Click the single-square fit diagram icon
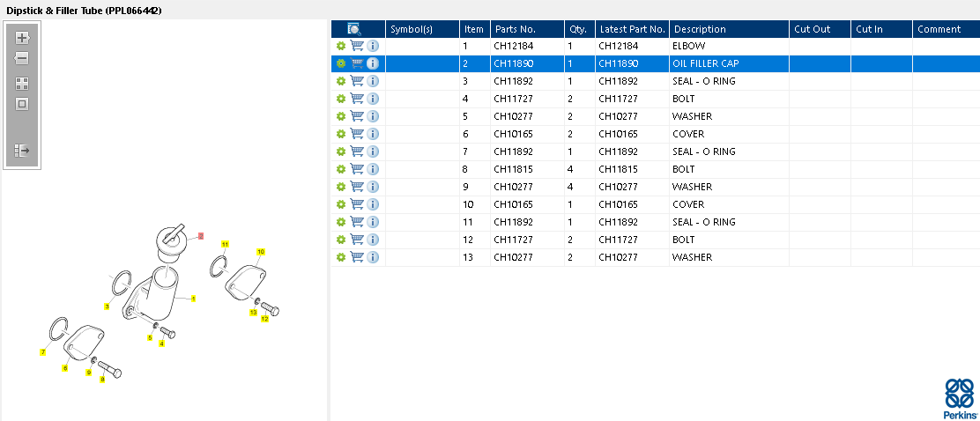This screenshot has width=980, height=421. (23, 104)
